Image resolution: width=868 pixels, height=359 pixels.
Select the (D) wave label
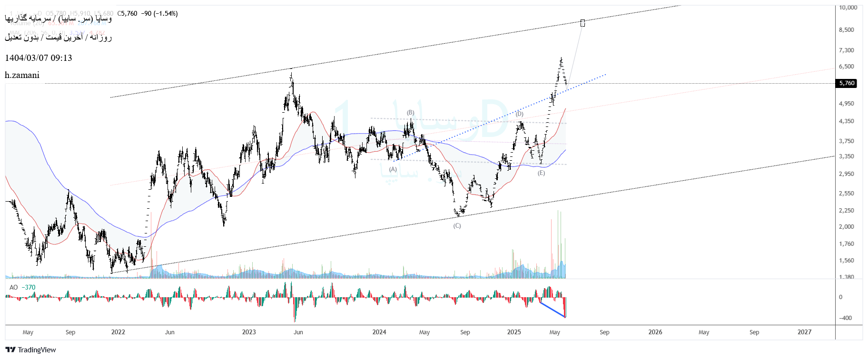tap(519, 114)
